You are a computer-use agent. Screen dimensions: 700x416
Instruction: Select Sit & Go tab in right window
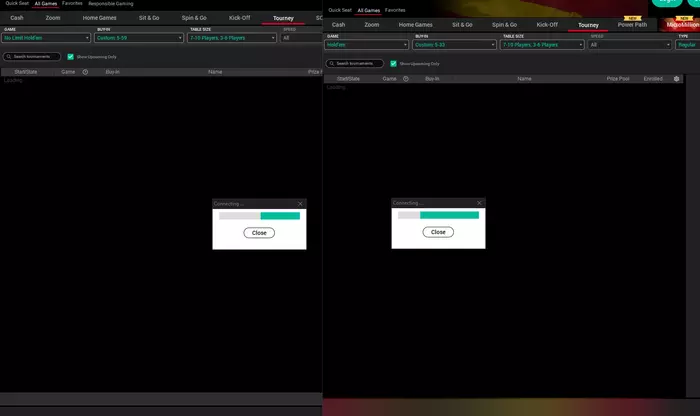pos(462,25)
